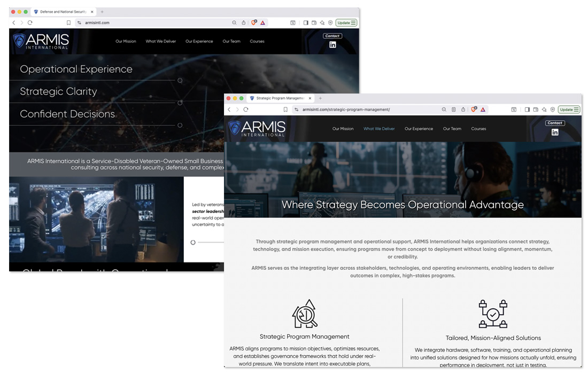Toggle sidebar panel icon in rear window
This screenshot has height=374, width=588.
click(x=306, y=22)
